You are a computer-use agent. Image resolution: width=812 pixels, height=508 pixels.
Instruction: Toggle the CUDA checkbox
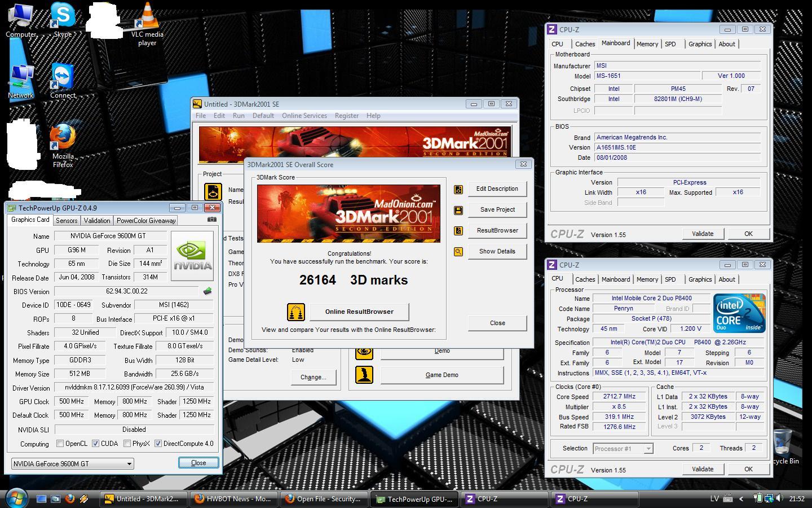click(95, 444)
